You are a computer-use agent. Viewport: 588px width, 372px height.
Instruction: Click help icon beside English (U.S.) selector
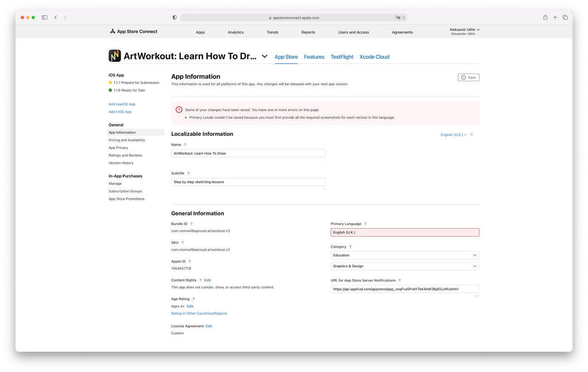click(x=471, y=135)
